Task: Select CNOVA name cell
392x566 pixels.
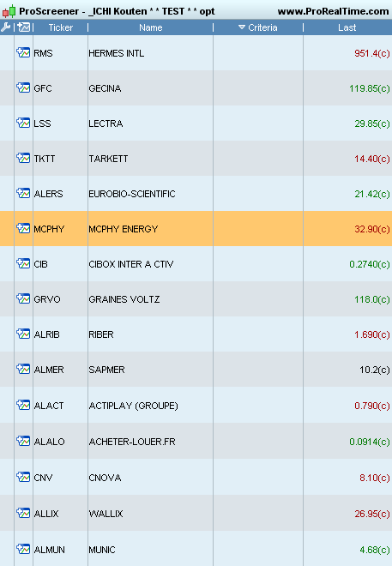Action: tap(150, 477)
